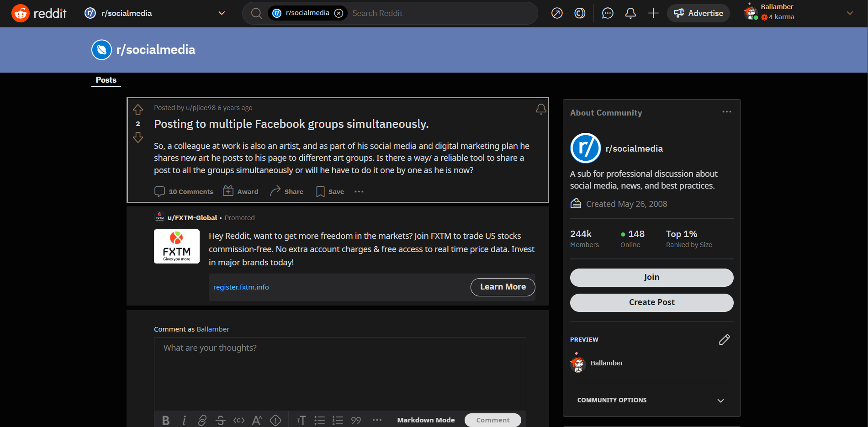Image resolution: width=868 pixels, height=427 pixels.
Task: Click the Create Post button
Action: [652, 303]
